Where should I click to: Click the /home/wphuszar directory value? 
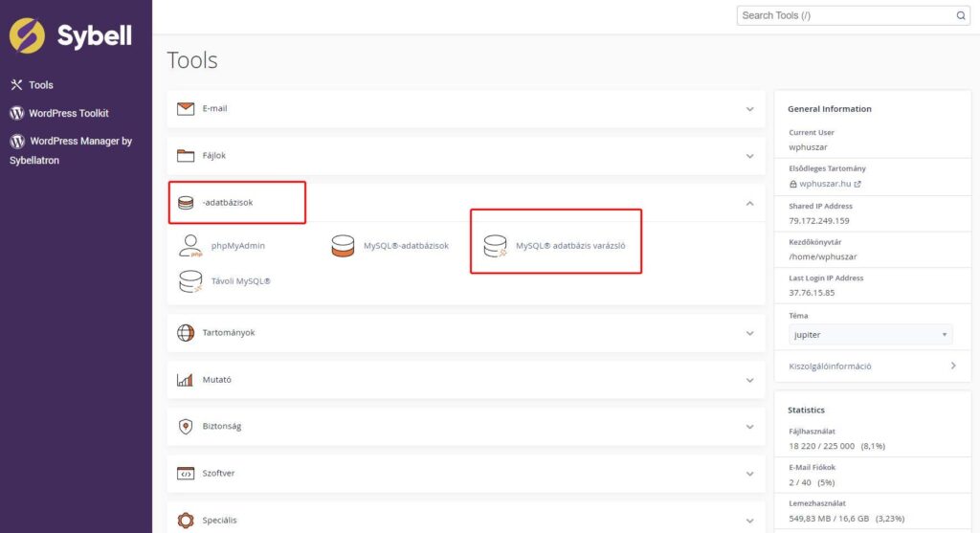click(x=822, y=256)
